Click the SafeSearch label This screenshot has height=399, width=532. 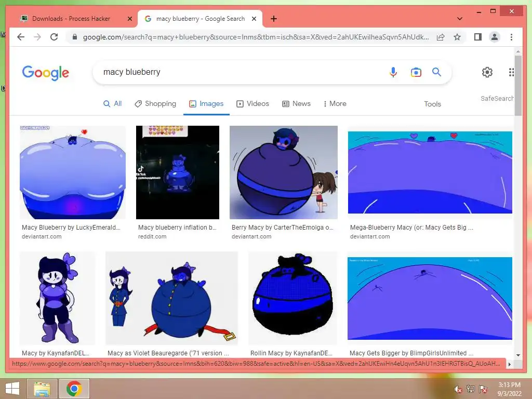[497, 98]
